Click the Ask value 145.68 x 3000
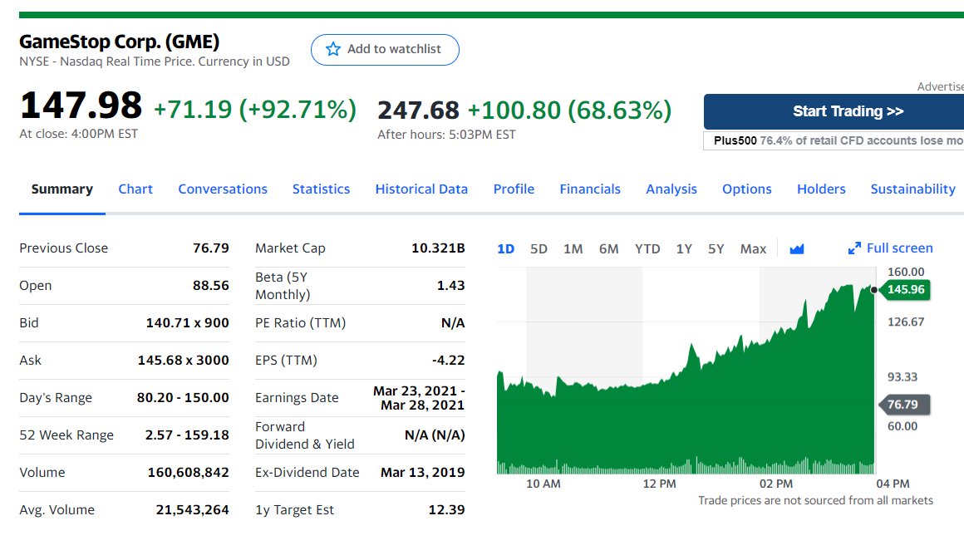The height and width of the screenshot is (560, 964). (x=183, y=361)
